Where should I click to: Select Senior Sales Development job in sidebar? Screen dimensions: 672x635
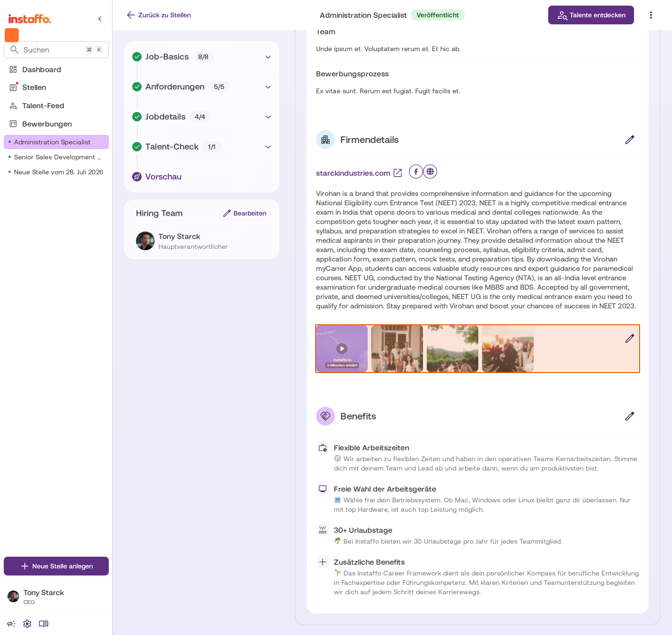pos(56,157)
